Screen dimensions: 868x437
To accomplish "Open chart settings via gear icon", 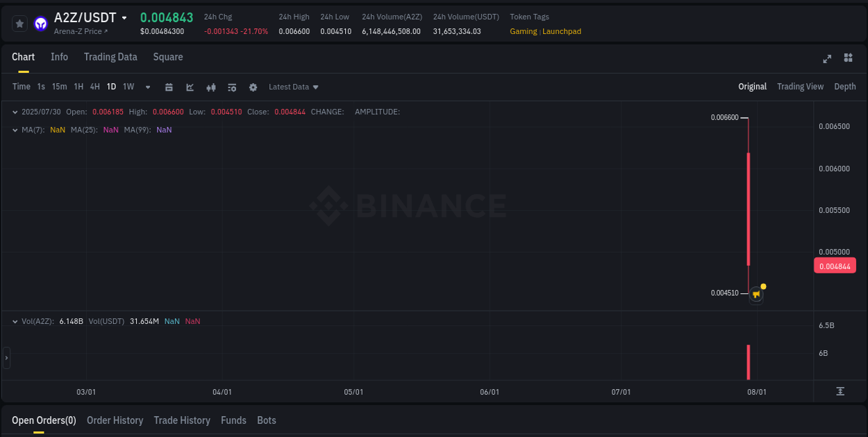I will 253,87.
